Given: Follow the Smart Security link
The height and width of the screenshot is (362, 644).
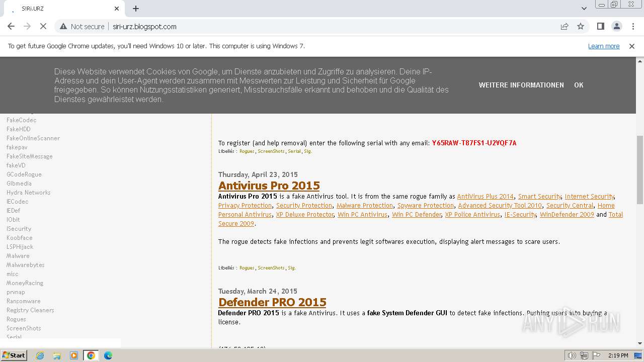Looking at the screenshot, I should 539,197.
